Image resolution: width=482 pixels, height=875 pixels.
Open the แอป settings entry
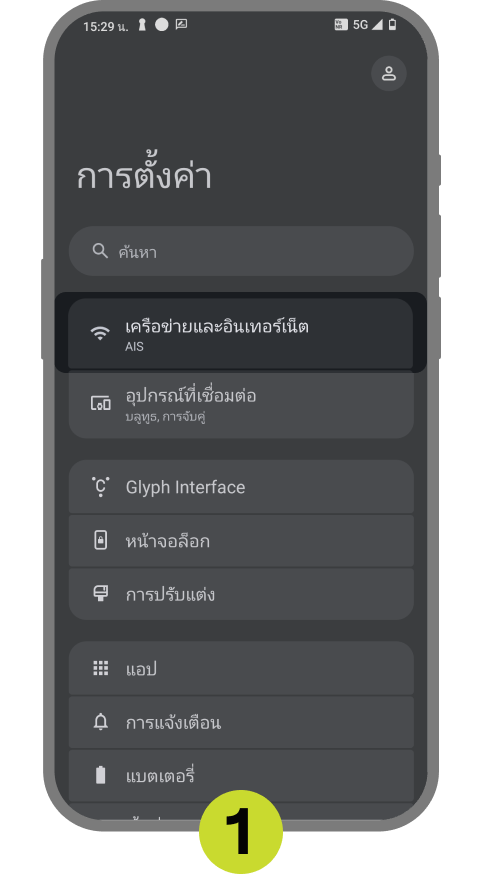[x=241, y=669]
